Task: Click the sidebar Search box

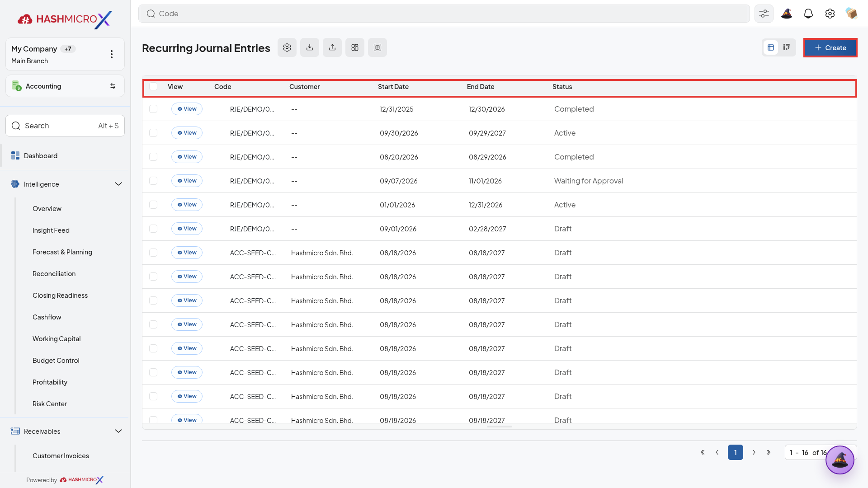Action: pyautogui.click(x=65, y=126)
